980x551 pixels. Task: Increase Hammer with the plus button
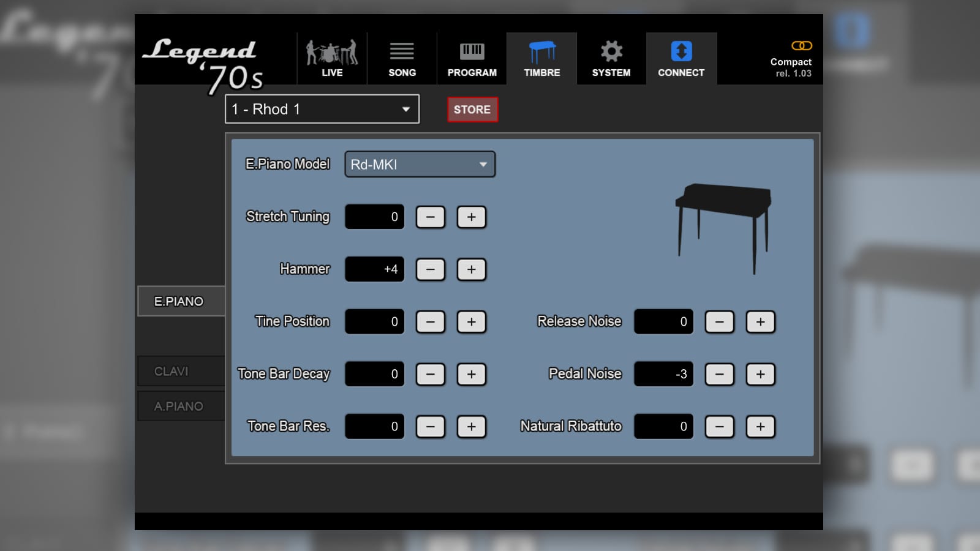(x=470, y=269)
